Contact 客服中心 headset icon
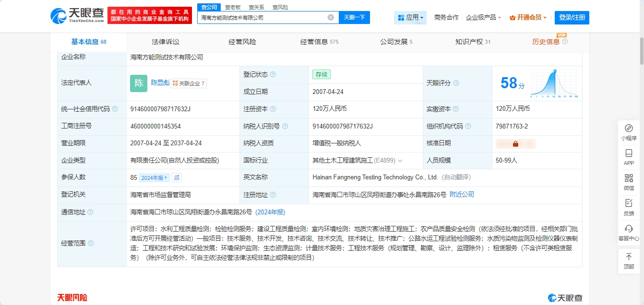The width and height of the screenshot is (644, 305). pyautogui.click(x=629, y=229)
